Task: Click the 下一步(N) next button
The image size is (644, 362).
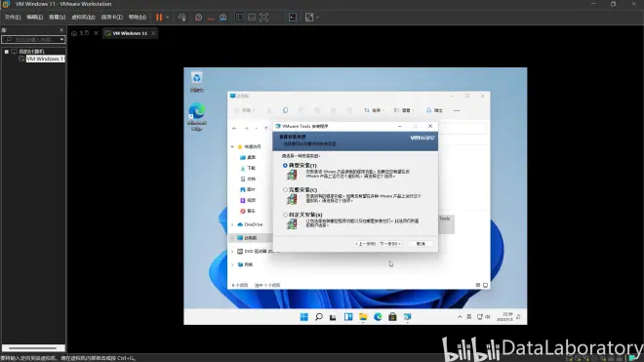Action: click(389, 244)
